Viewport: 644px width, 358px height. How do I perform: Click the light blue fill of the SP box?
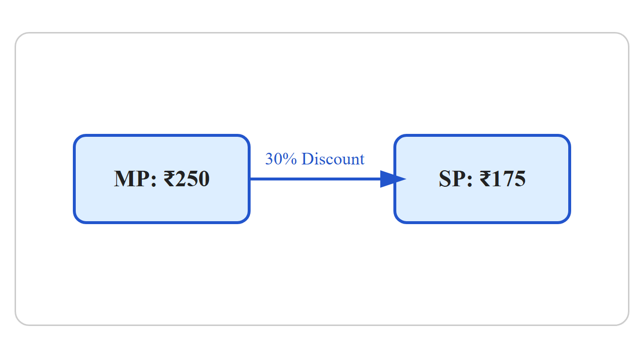click(x=482, y=204)
